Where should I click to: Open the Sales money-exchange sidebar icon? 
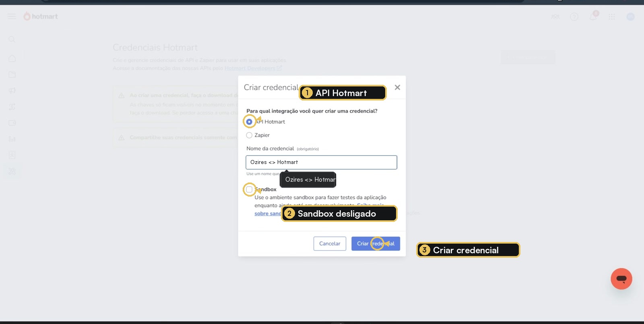pos(12,107)
